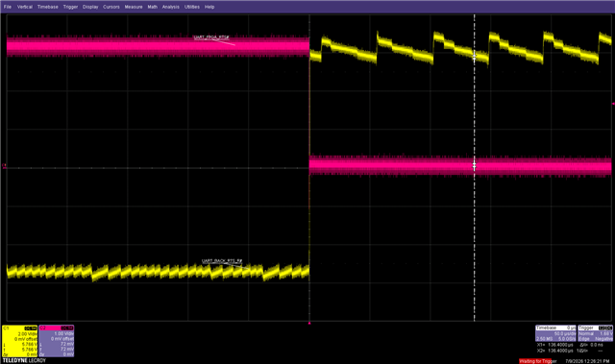Open the Display menu
The image size is (615, 364).
coord(90,7)
